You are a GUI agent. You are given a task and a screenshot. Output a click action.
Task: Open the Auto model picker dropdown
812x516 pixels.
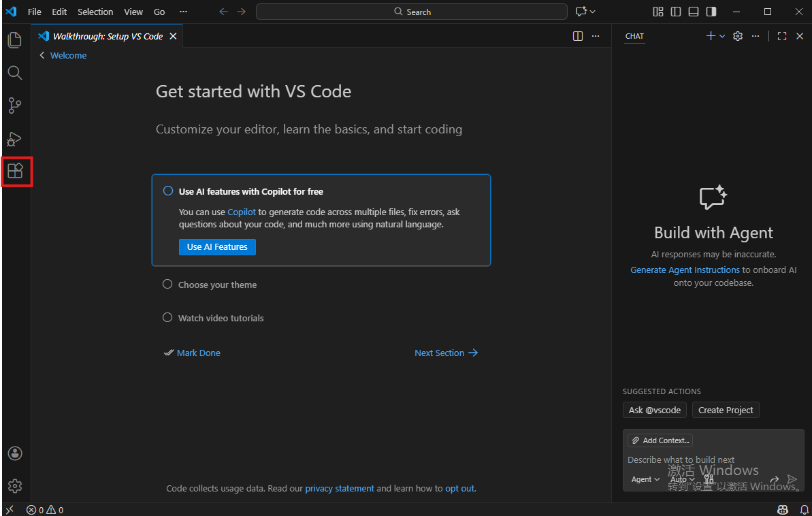coord(682,479)
